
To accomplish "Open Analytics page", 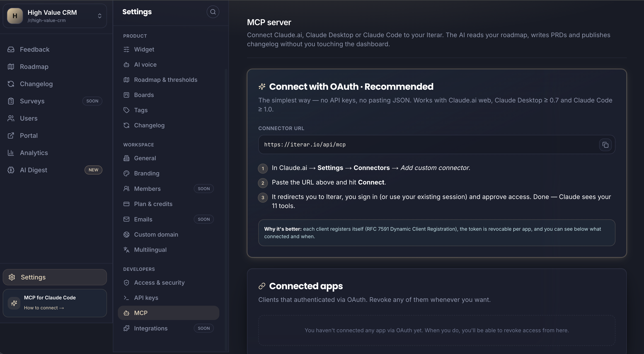I will coord(55,153).
